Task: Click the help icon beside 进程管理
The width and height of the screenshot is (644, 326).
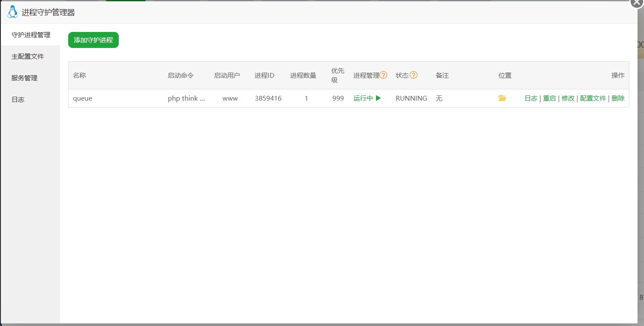Action: [383, 75]
